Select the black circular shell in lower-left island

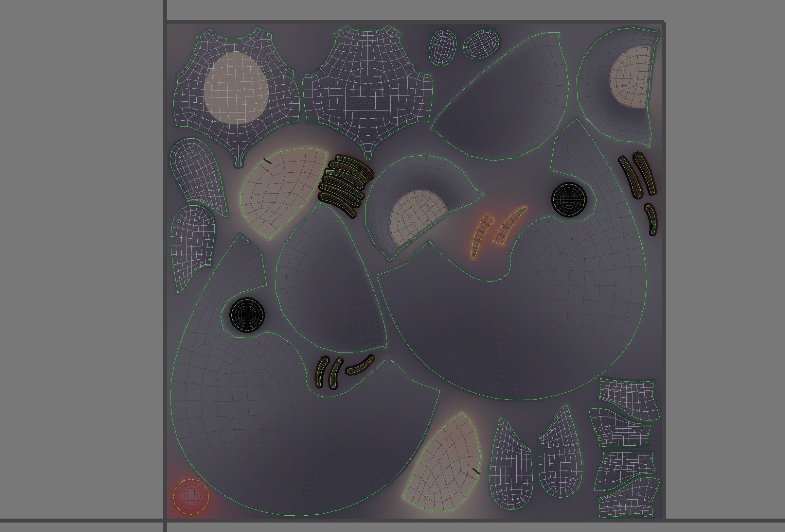[247, 315]
